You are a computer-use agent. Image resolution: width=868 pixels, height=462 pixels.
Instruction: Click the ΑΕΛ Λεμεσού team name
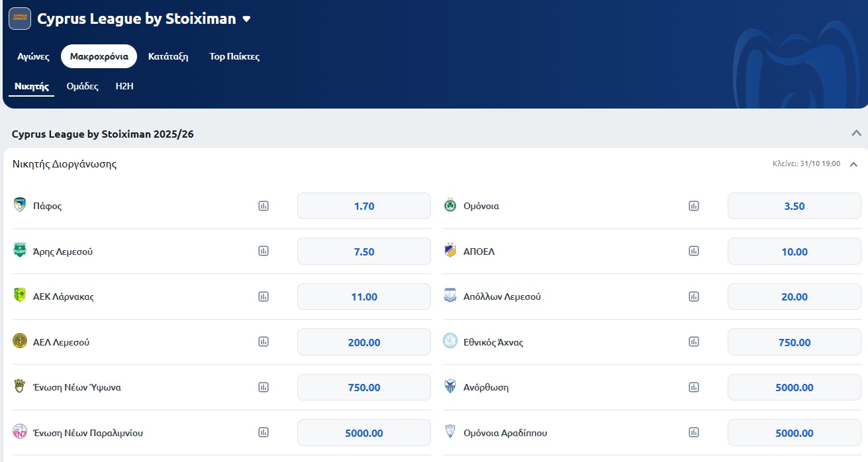[61, 342]
